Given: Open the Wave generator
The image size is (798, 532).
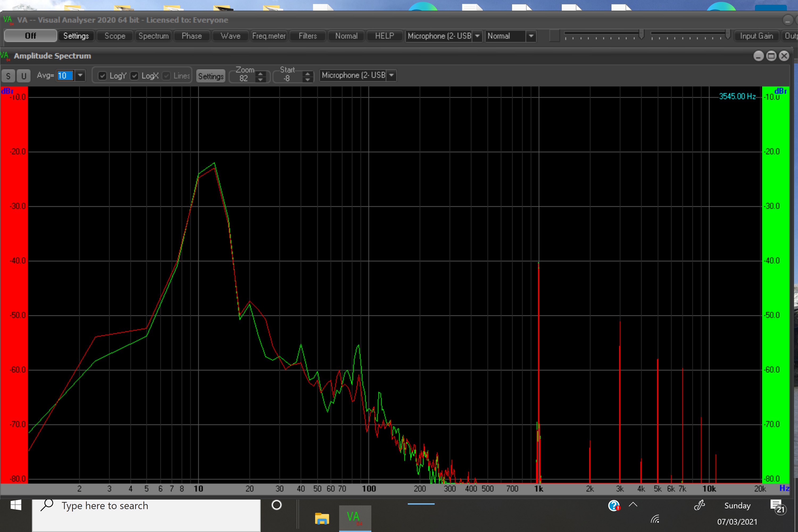Looking at the screenshot, I should 230,36.
